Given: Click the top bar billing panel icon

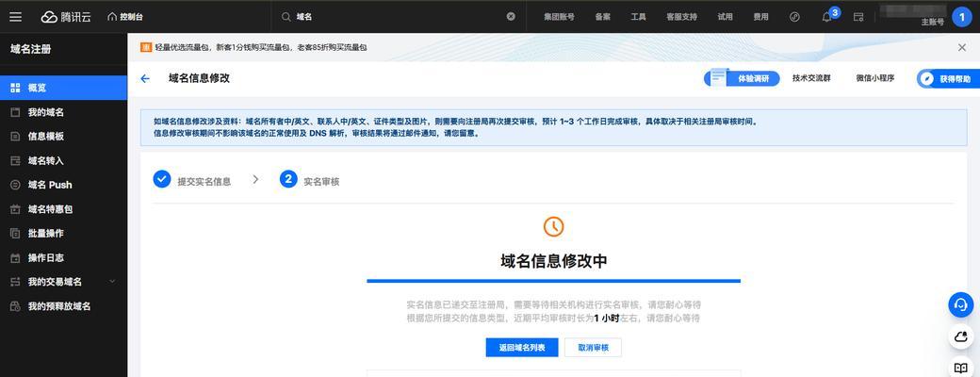Looking at the screenshot, I should click(x=858, y=17).
